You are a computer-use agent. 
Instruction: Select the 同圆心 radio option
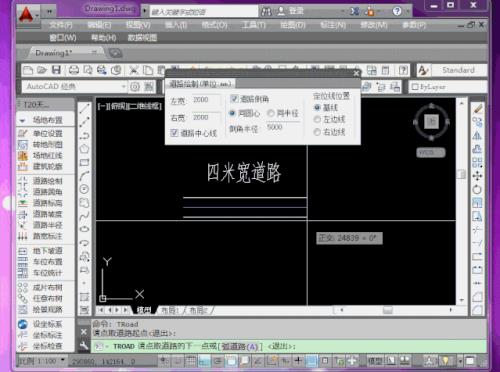232,113
